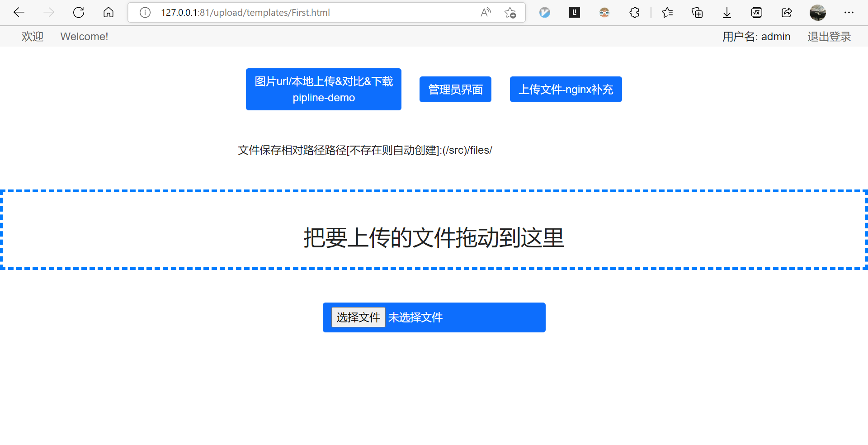Click 退出登录 to log out
This screenshot has width=868, height=445.
(x=829, y=37)
